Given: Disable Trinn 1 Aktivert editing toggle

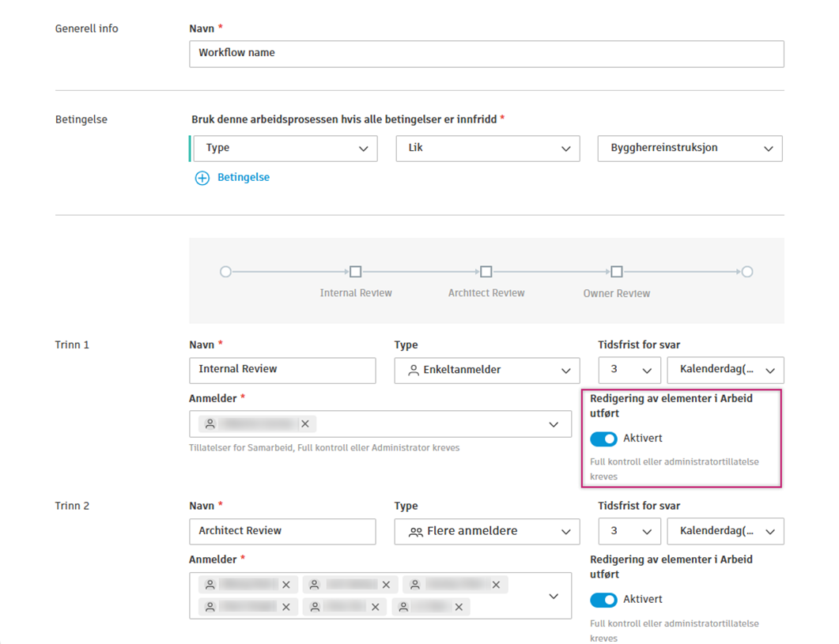Looking at the screenshot, I should point(603,439).
